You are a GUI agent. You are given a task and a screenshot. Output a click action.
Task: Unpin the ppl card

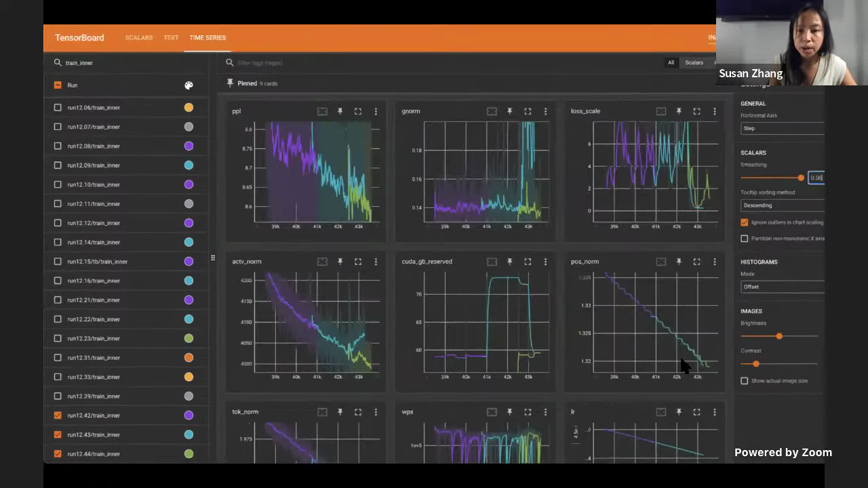340,111
